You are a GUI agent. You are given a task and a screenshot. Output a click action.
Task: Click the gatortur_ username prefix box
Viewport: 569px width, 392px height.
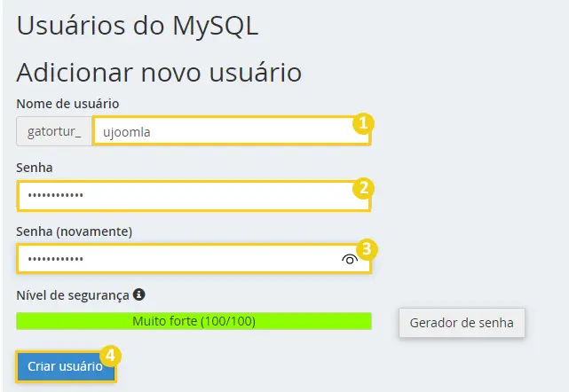pyautogui.click(x=54, y=131)
